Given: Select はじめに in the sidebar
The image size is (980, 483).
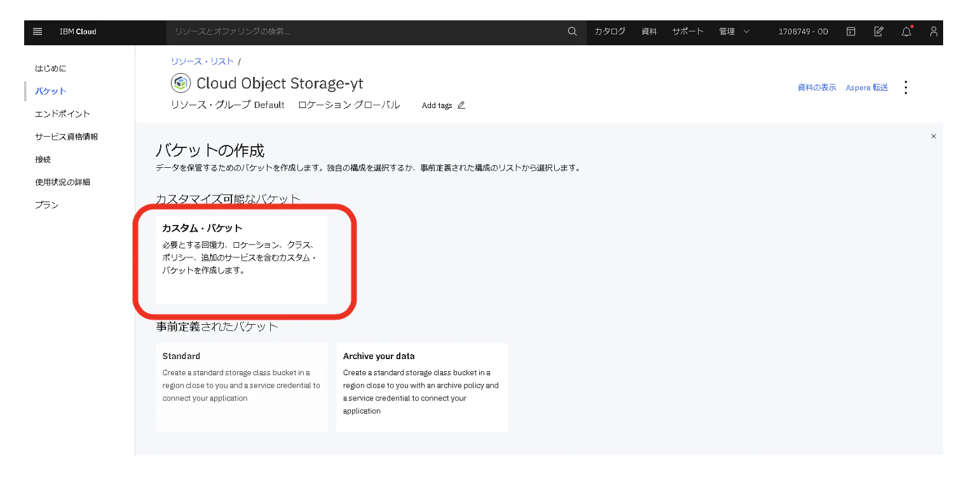Looking at the screenshot, I should pos(51,69).
